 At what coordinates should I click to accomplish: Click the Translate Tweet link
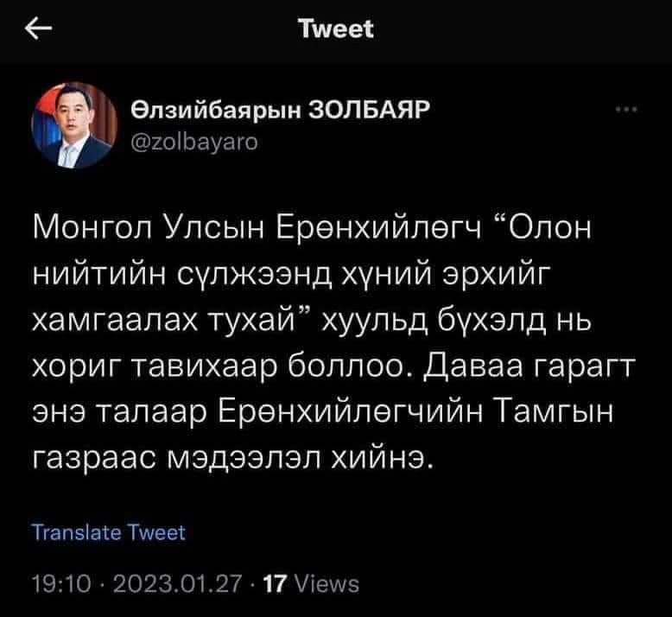coord(108,532)
